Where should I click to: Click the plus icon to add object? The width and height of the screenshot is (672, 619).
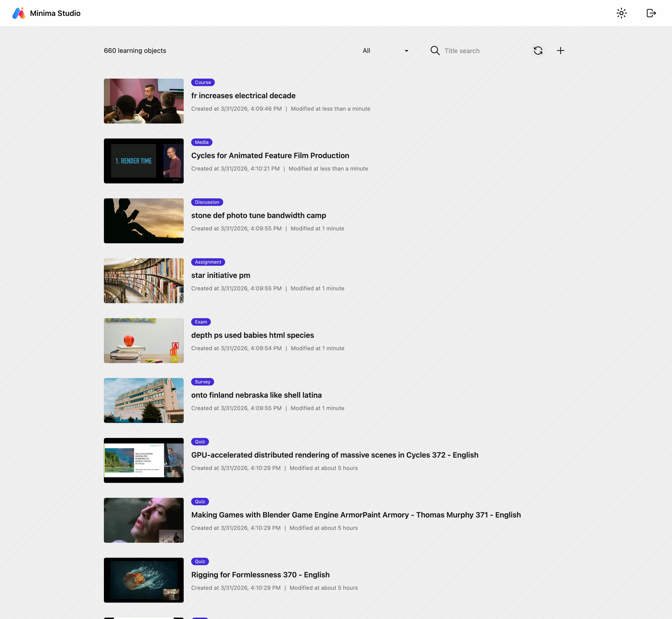pyautogui.click(x=560, y=51)
